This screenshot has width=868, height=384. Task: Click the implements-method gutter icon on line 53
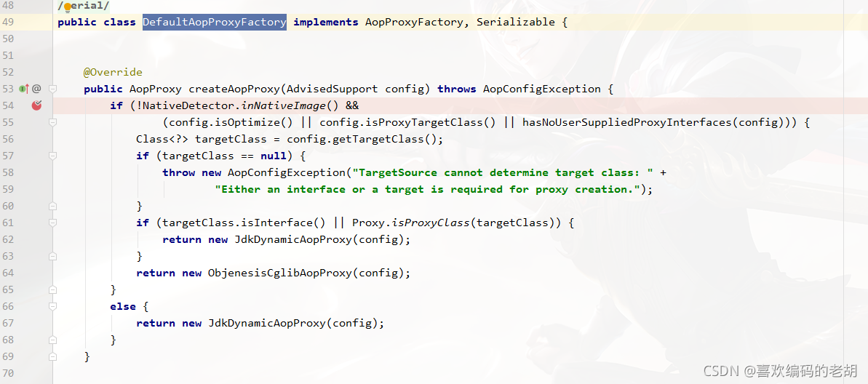coord(23,89)
